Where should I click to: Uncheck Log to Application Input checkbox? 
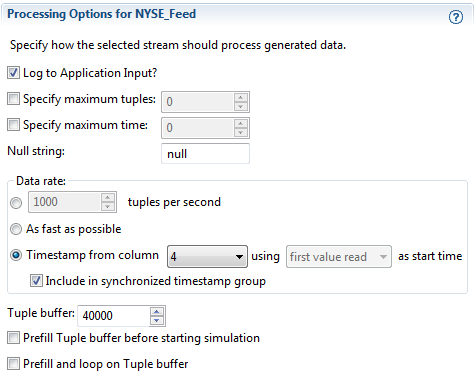tap(13, 73)
